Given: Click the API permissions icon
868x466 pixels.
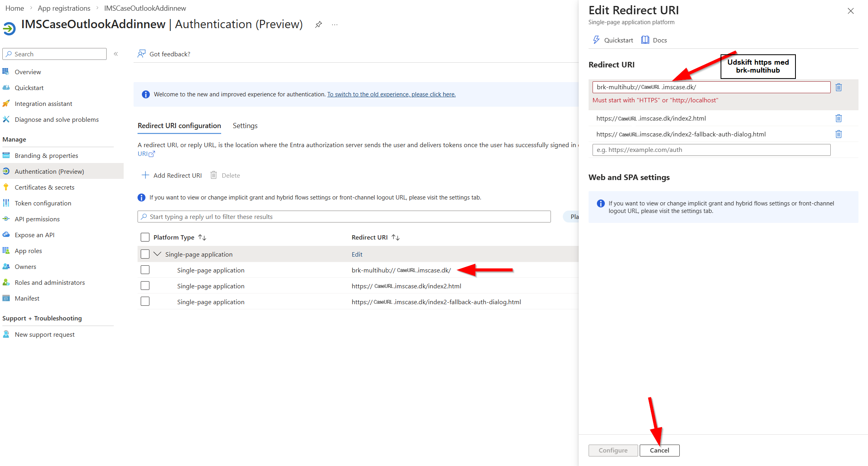Looking at the screenshot, I should [x=6, y=219].
